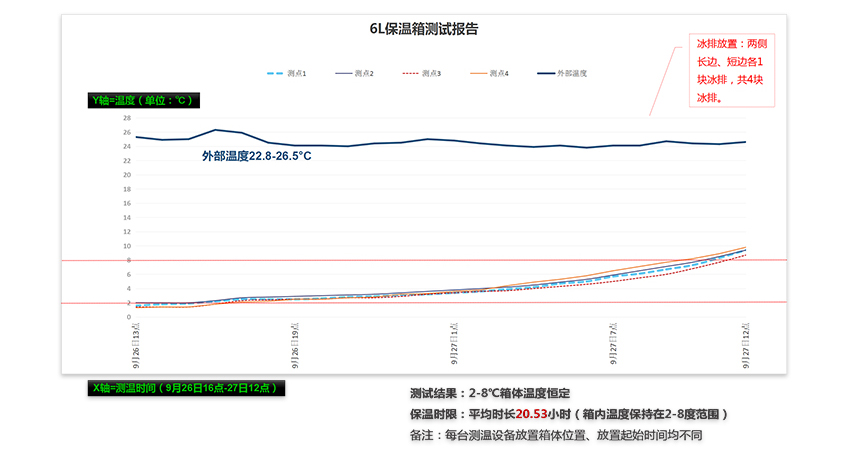Click the 28 tick on Y axis
The width and height of the screenshot is (850, 476).
(x=127, y=118)
